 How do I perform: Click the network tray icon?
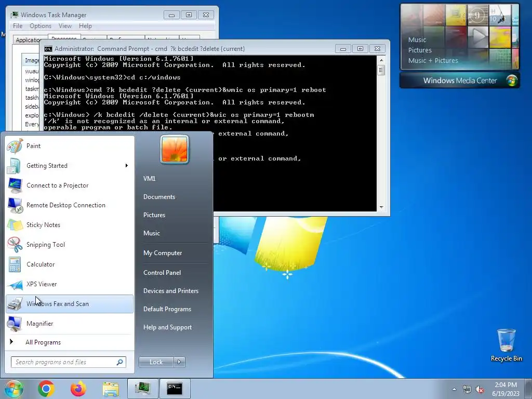pos(467,390)
